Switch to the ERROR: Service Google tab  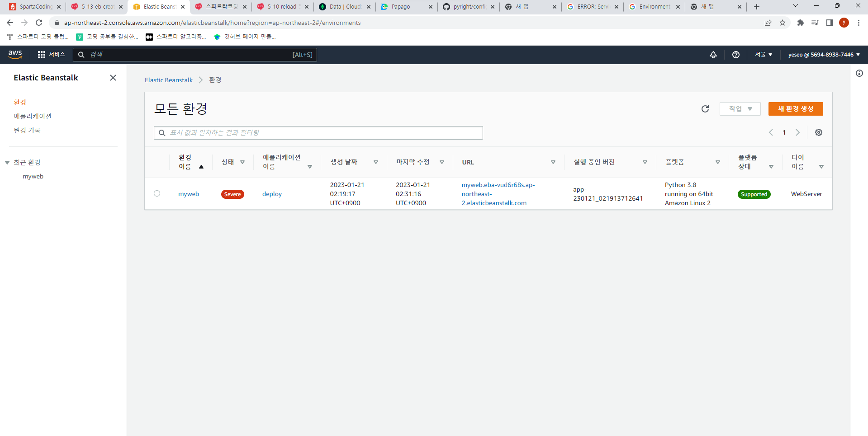(x=592, y=7)
